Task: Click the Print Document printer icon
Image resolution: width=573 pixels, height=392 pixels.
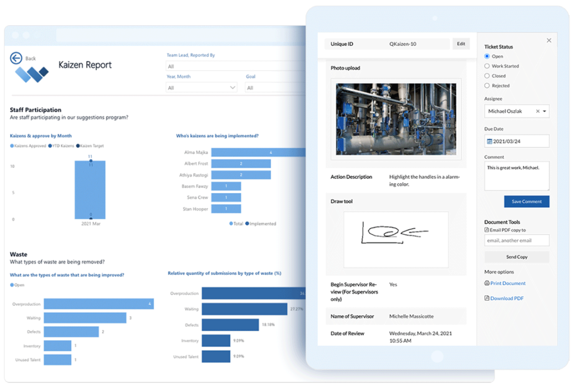Action: click(487, 284)
